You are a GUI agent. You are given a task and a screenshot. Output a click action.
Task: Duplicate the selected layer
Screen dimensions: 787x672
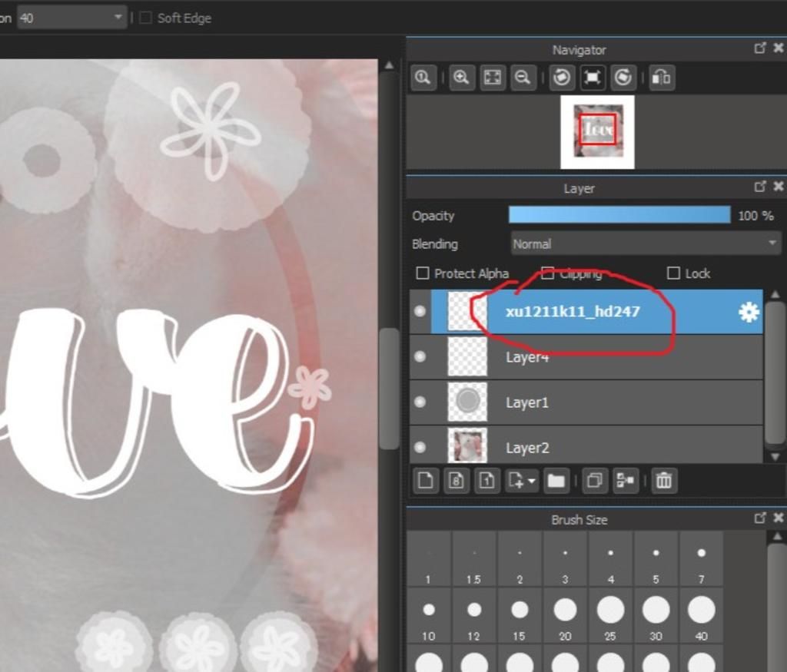(x=595, y=481)
